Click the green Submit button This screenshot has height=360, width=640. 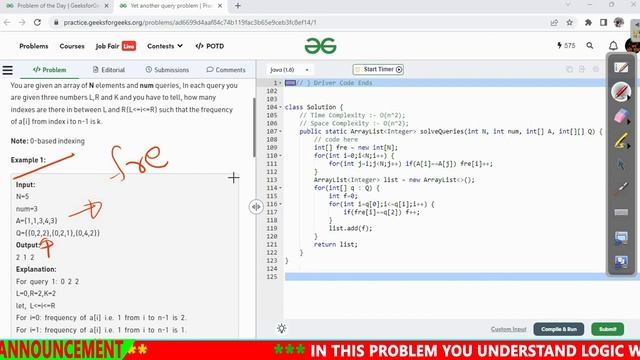pyautogui.click(x=607, y=329)
